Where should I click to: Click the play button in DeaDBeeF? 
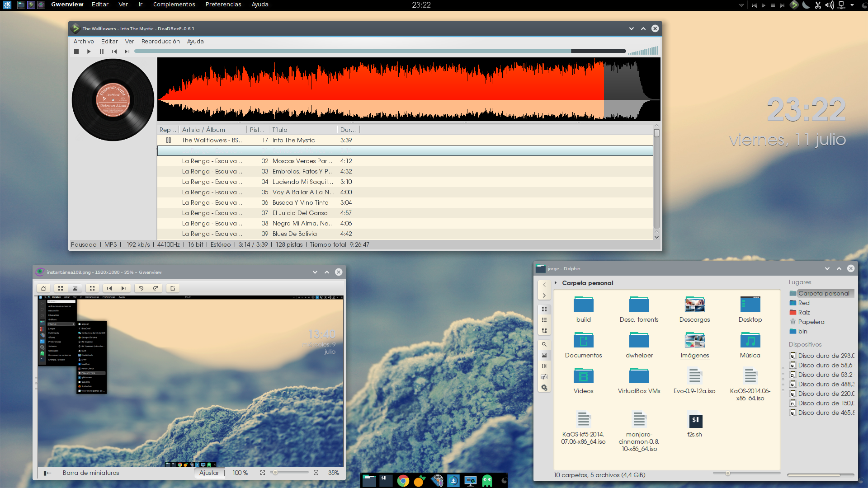[x=89, y=52]
